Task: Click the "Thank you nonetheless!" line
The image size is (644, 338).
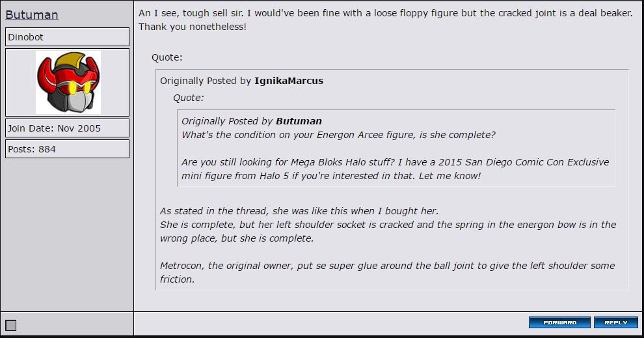Action: (x=193, y=27)
